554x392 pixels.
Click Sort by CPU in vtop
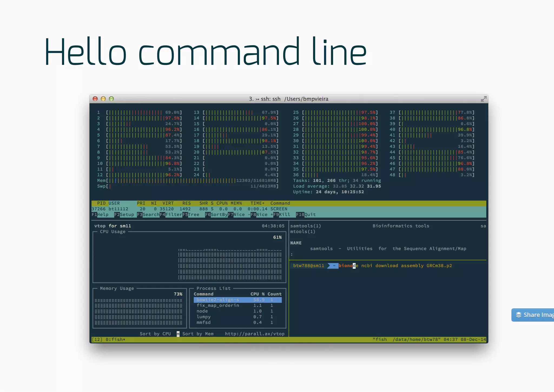[155, 334]
